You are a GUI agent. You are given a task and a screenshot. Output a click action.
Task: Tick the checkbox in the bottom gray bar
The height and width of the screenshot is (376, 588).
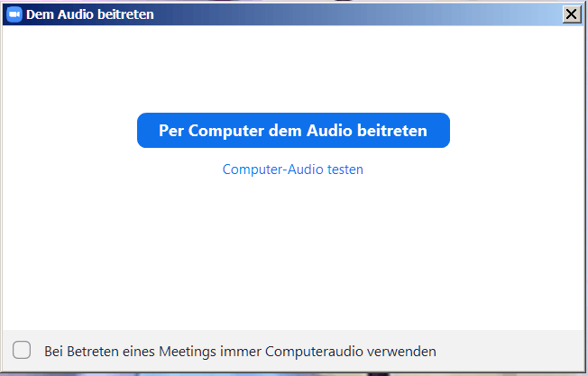(22, 351)
